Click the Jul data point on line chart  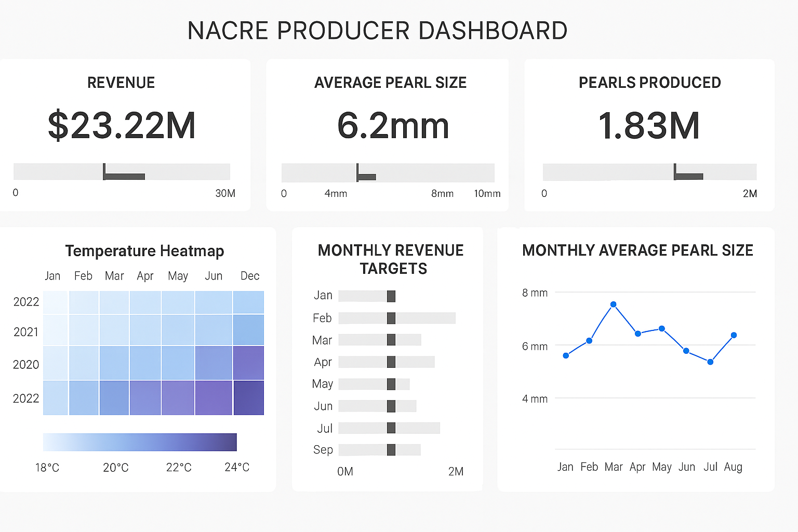710,362
